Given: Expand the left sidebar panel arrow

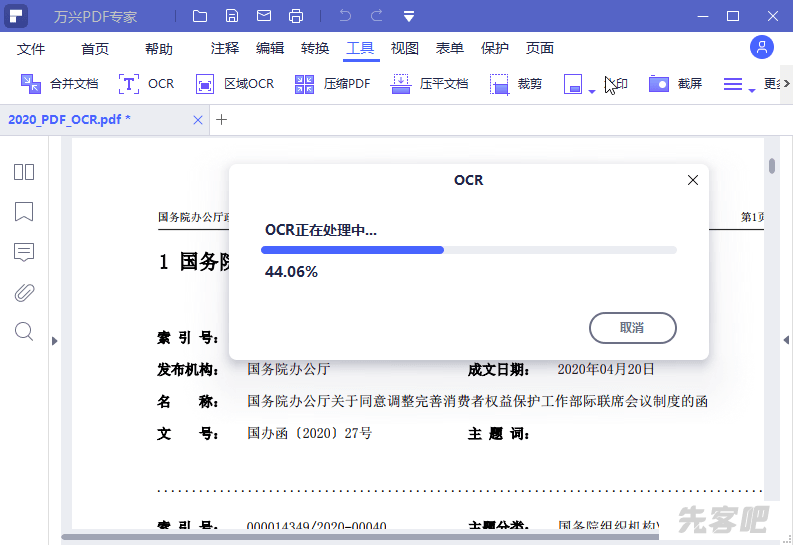Looking at the screenshot, I should [55, 341].
